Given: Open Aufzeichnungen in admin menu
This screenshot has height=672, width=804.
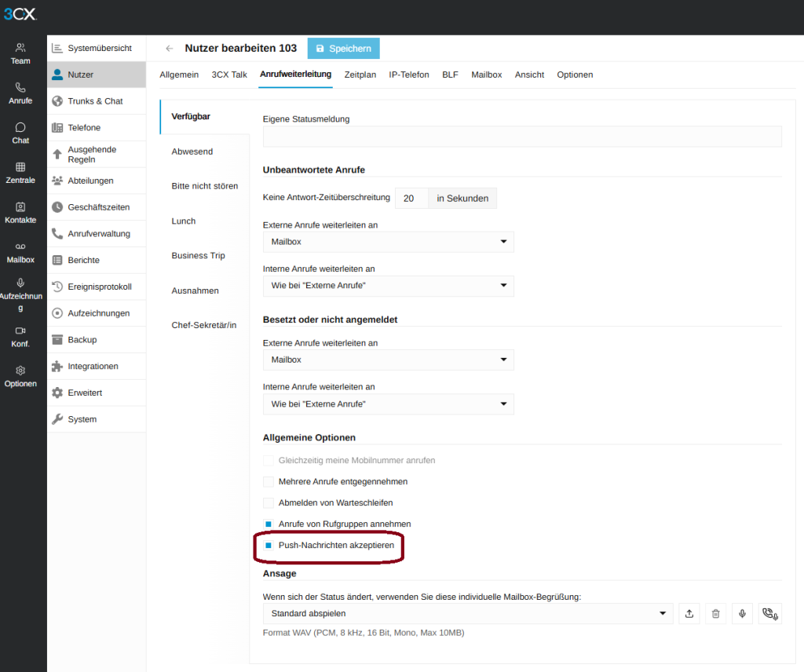Looking at the screenshot, I should click(x=97, y=313).
